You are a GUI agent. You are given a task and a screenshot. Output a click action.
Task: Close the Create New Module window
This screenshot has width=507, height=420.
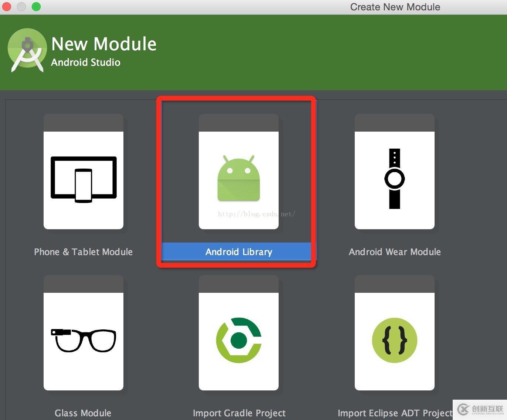tap(7, 7)
